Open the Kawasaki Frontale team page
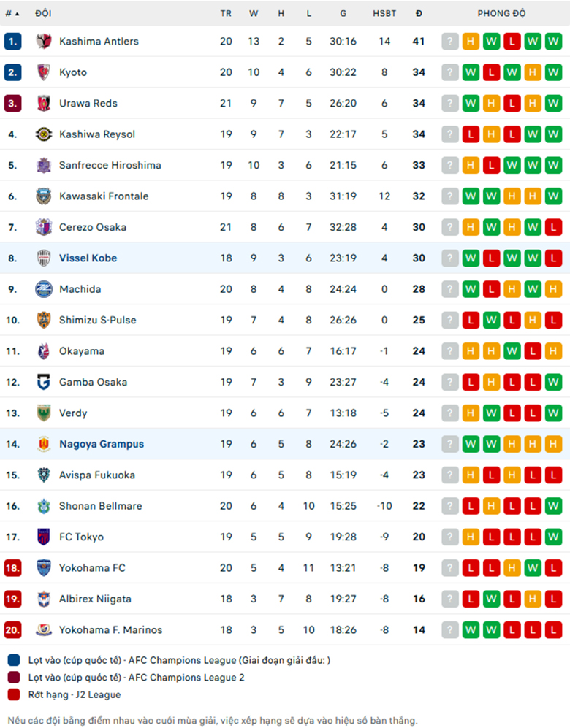570x728 pixels. (104, 196)
